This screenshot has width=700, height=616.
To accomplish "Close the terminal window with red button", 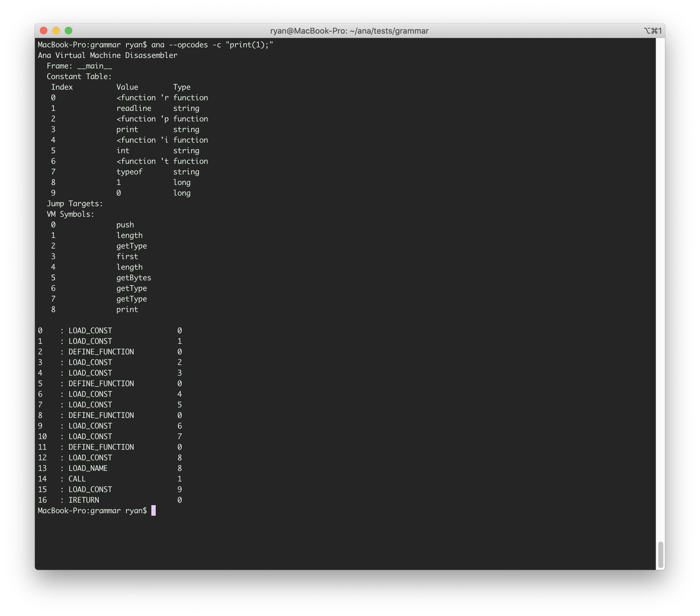I will [44, 31].
